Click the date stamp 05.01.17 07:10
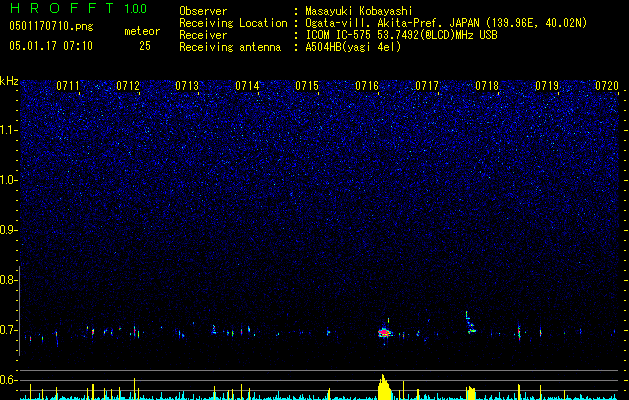The height and width of the screenshot is (400, 629). tap(51, 46)
